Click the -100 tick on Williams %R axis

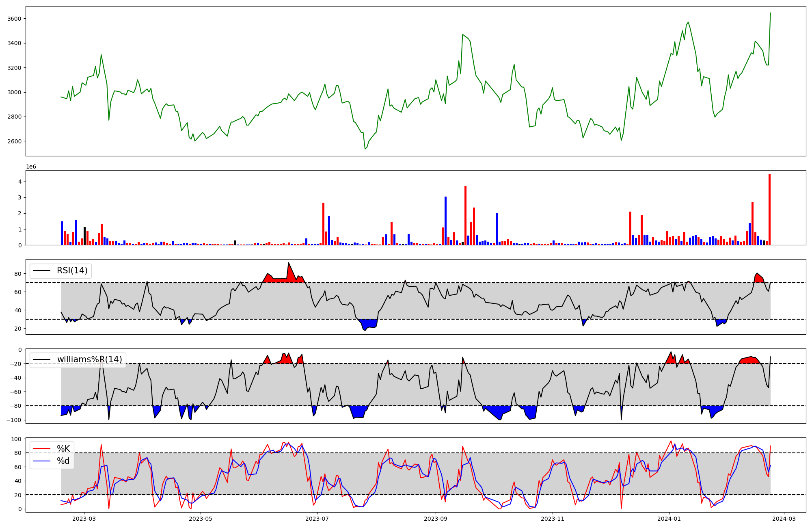(x=15, y=420)
